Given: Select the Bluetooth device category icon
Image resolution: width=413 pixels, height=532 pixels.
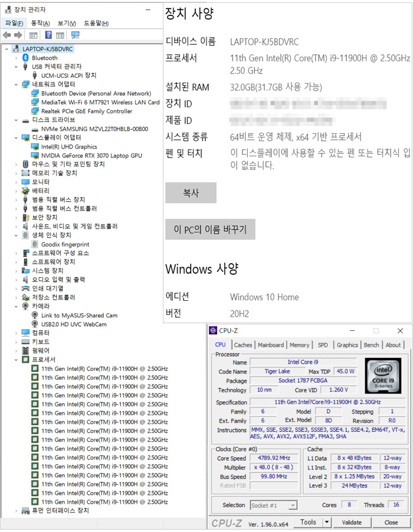Looking at the screenshot, I should pos(25,58).
